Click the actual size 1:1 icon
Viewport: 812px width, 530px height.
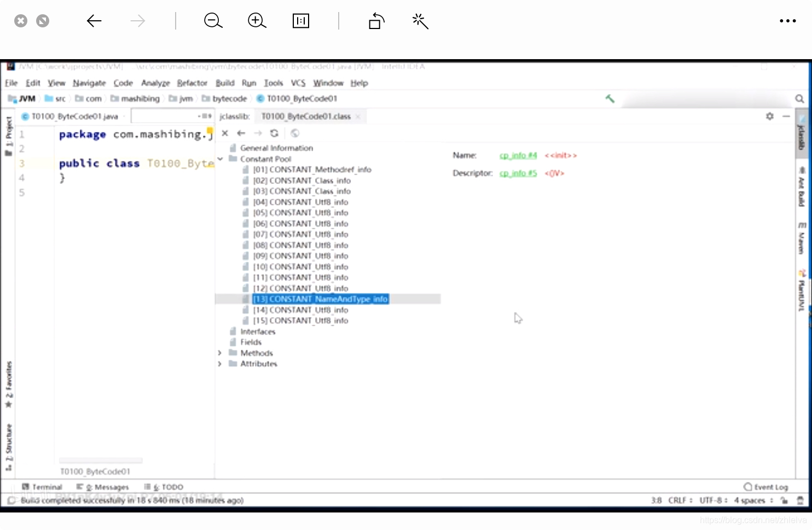tap(301, 21)
